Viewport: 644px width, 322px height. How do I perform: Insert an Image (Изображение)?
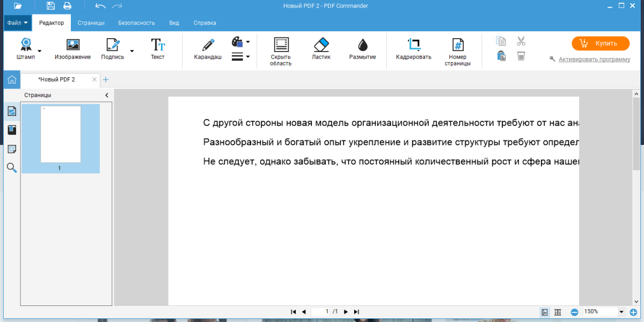[72, 49]
